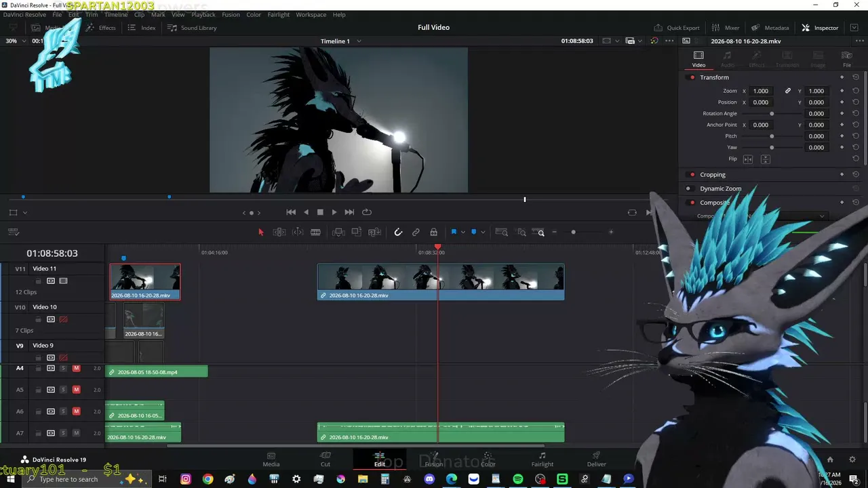Adjust the timeline zoom slider handle

(573, 232)
